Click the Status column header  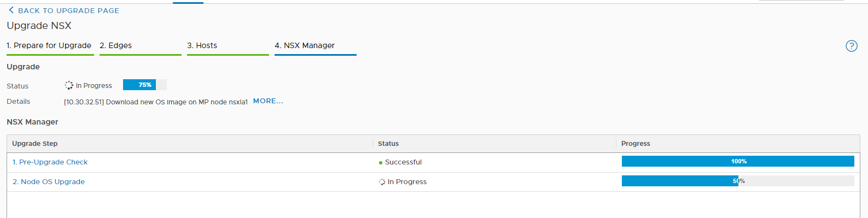tap(388, 144)
